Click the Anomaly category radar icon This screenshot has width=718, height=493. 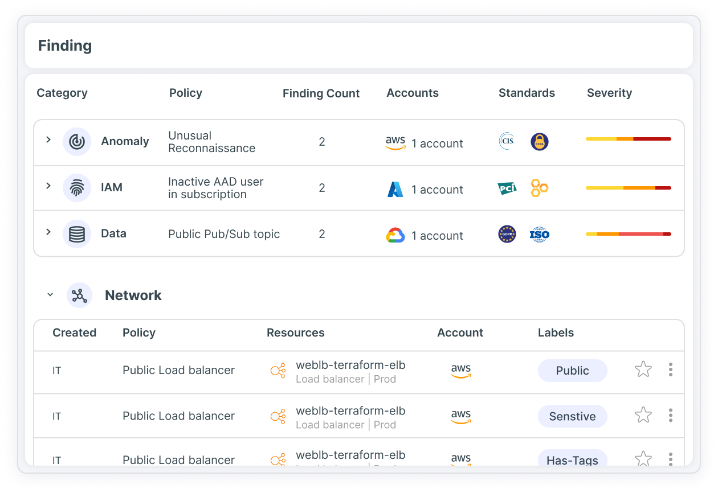point(77,142)
